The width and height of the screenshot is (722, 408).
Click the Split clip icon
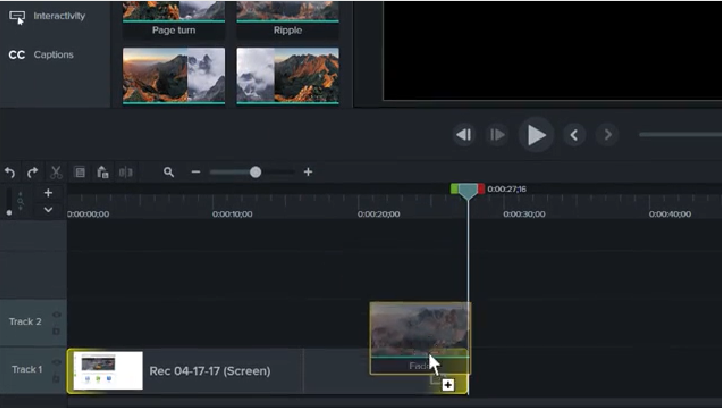pyautogui.click(x=125, y=172)
